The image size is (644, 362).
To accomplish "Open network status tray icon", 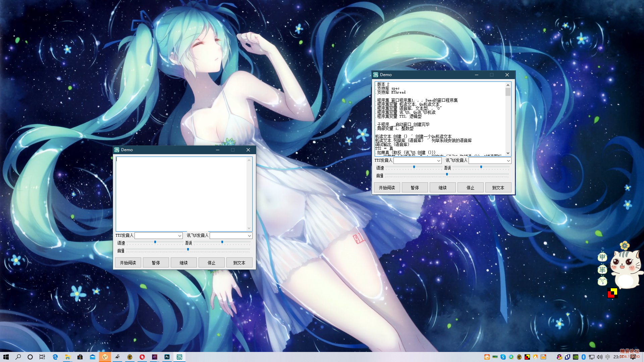I will [592, 357].
